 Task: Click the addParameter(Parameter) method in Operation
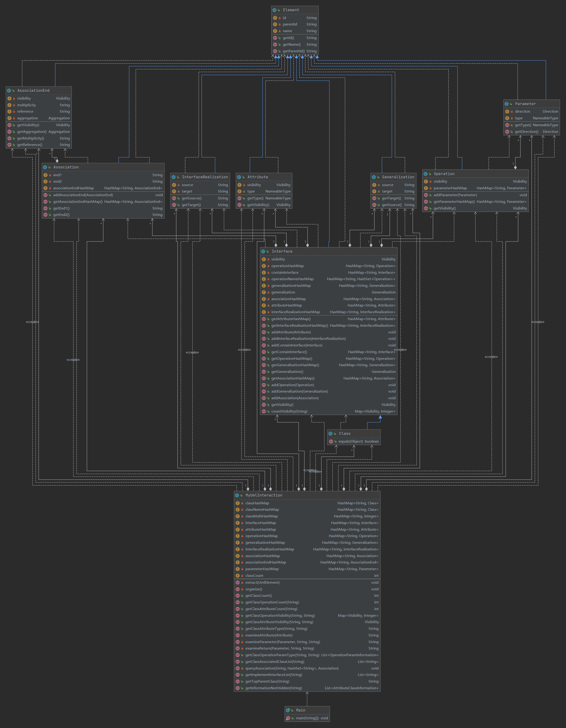click(455, 195)
